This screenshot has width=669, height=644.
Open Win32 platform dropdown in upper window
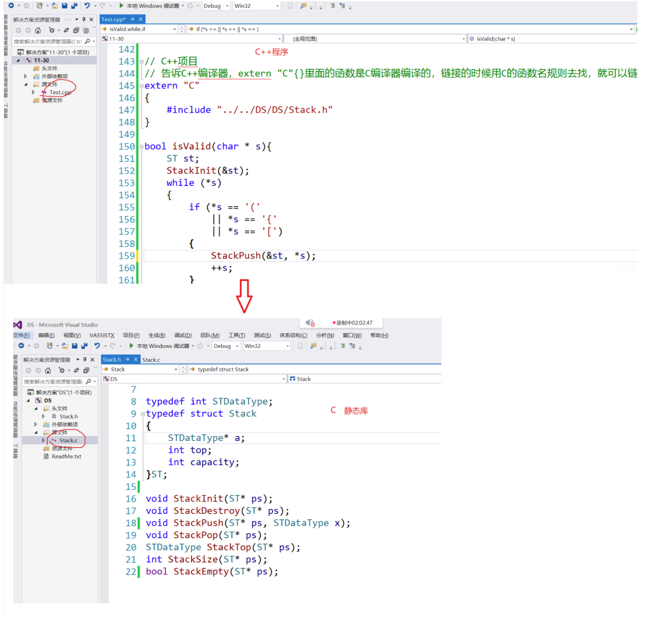point(257,6)
